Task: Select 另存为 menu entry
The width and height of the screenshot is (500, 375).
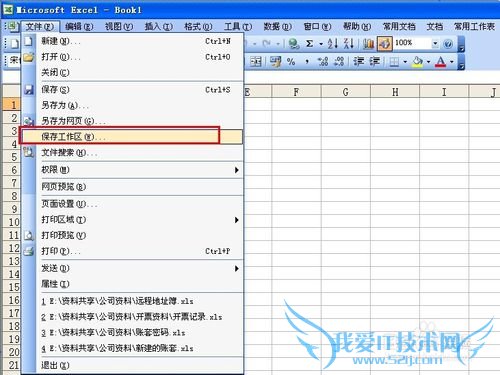Action: pos(132,105)
